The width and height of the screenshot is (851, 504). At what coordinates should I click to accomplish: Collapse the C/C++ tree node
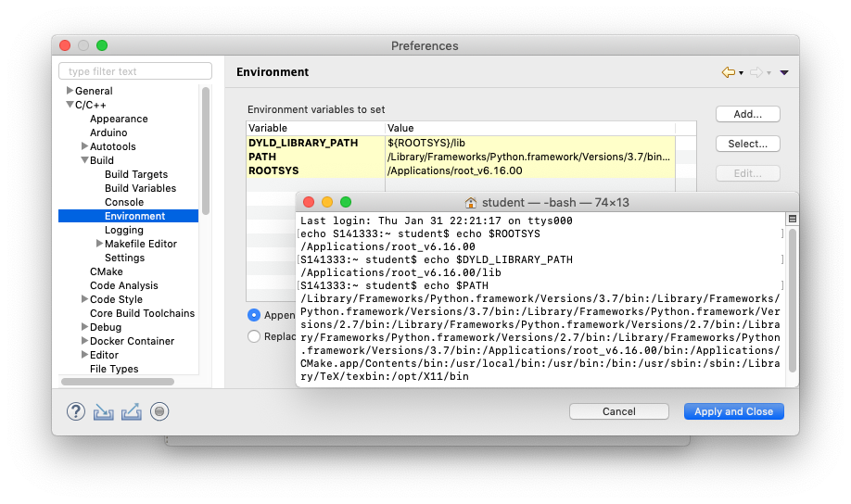click(70, 105)
